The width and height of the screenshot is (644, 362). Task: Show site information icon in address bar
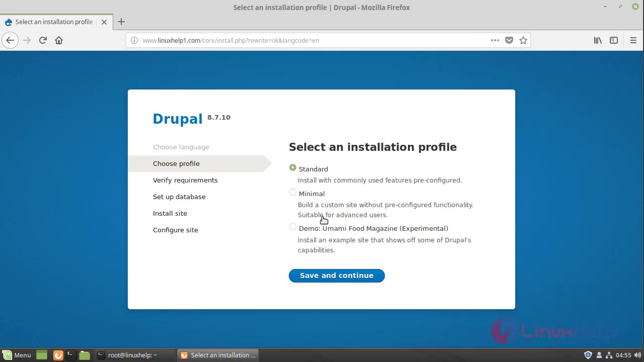point(134,40)
